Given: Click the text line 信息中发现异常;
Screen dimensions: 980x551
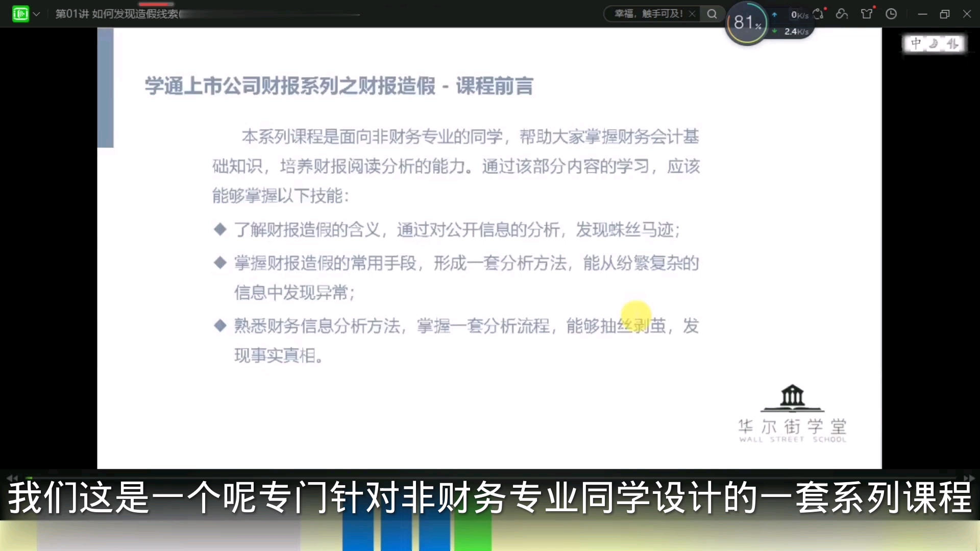Looking at the screenshot, I should click(x=295, y=293).
